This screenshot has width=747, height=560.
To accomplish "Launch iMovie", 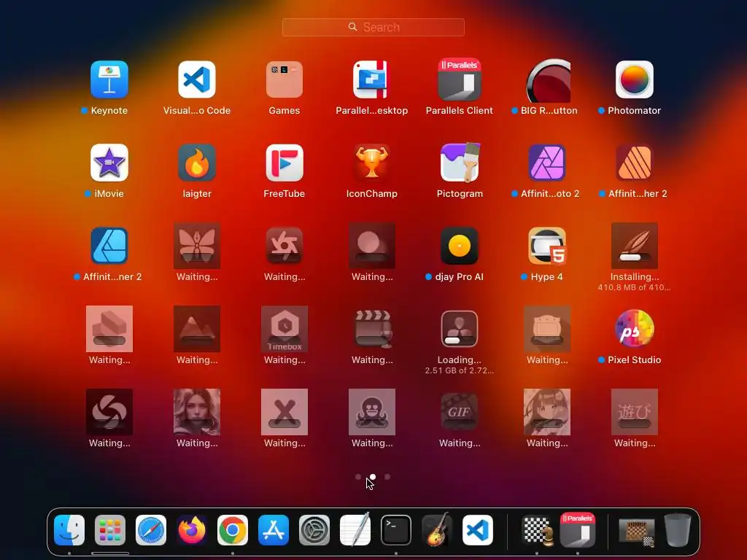I will coord(109,163).
